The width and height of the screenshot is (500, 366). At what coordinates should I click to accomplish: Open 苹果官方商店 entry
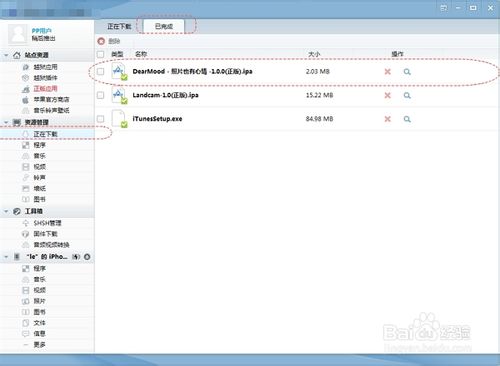51,99
